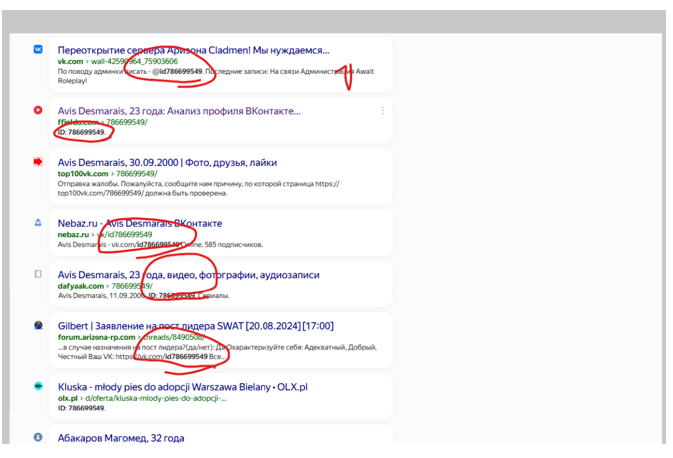Open 'Avis Desmarais, 23 года: Анализ профиля ВКонтакте' result
This screenshot has height=458, width=673.
coord(179,111)
